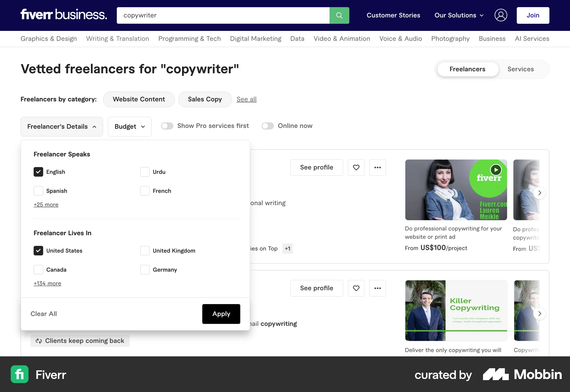Play the video on Lauren Meikle's thumbnail
Image resolution: width=570 pixels, height=392 pixels.
click(495, 170)
